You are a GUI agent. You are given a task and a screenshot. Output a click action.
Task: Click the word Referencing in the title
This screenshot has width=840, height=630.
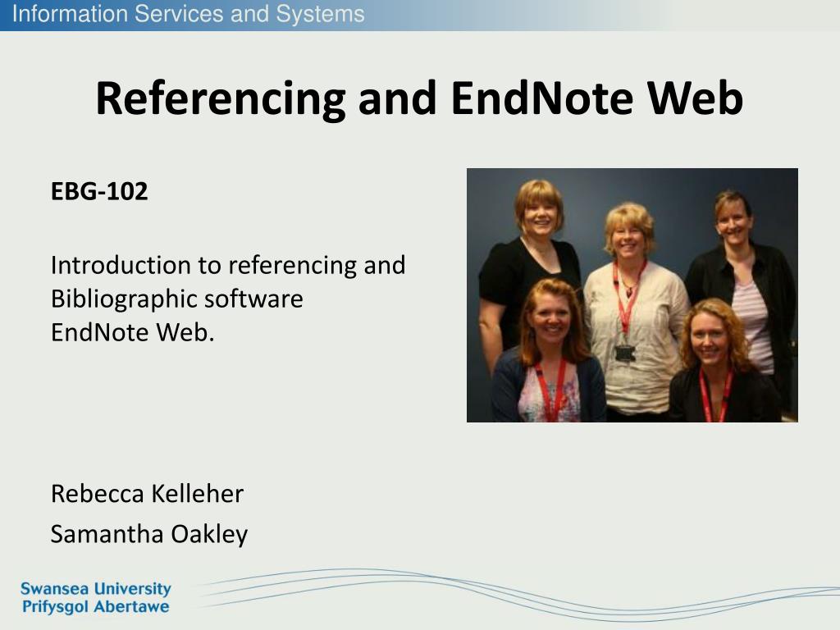pyautogui.click(x=221, y=98)
